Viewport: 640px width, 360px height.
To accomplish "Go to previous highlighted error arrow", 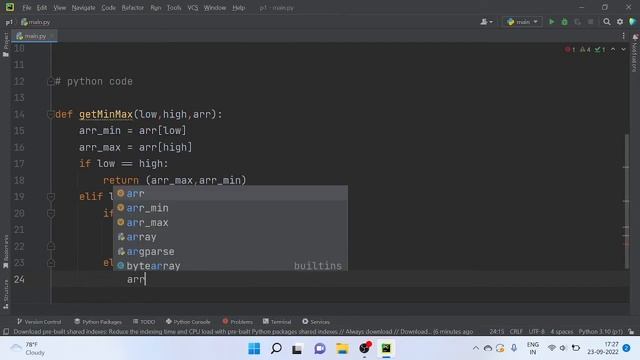I will click(x=613, y=49).
